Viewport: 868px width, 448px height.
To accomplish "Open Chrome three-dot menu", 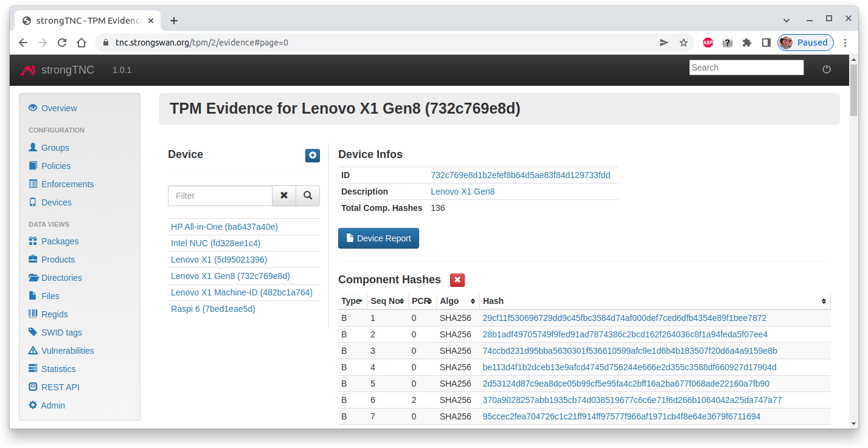I will click(x=845, y=43).
